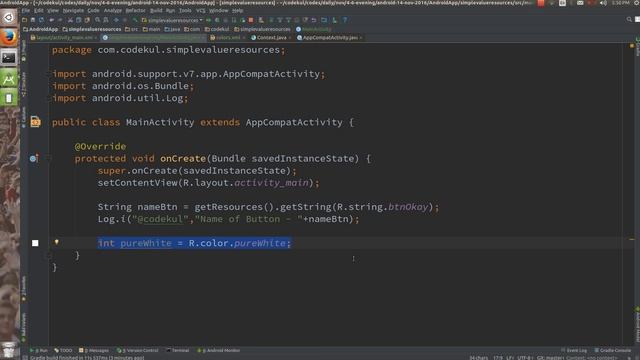Image resolution: width=640 pixels, height=360 pixels.
Task: Select the main breadcrumb folder
Action: [151, 29]
